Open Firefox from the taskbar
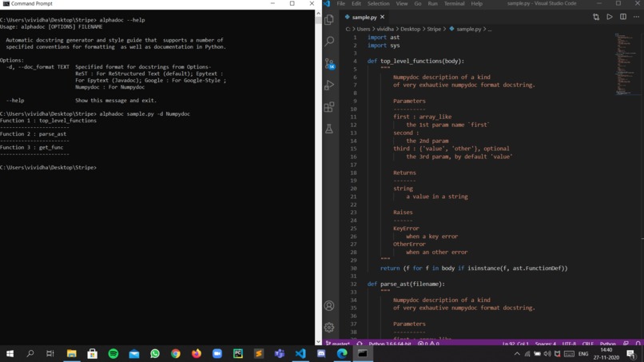The image size is (644, 362). pyautogui.click(x=197, y=353)
